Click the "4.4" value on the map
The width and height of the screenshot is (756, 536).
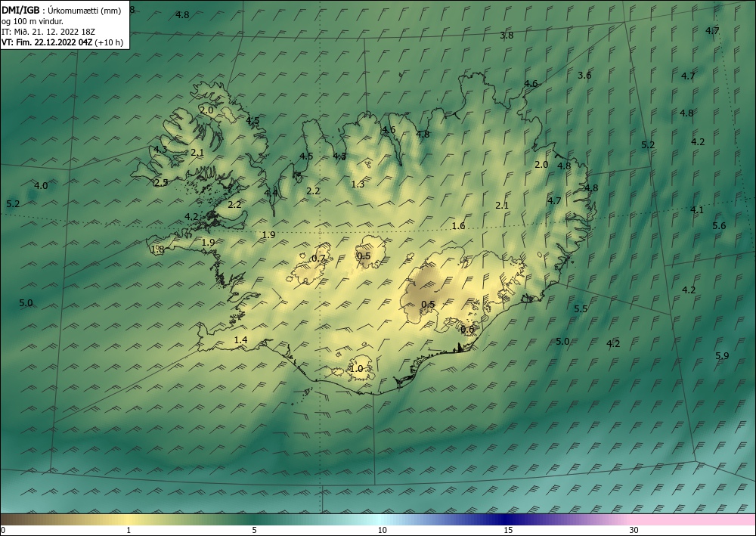pyautogui.click(x=271, y=193)
